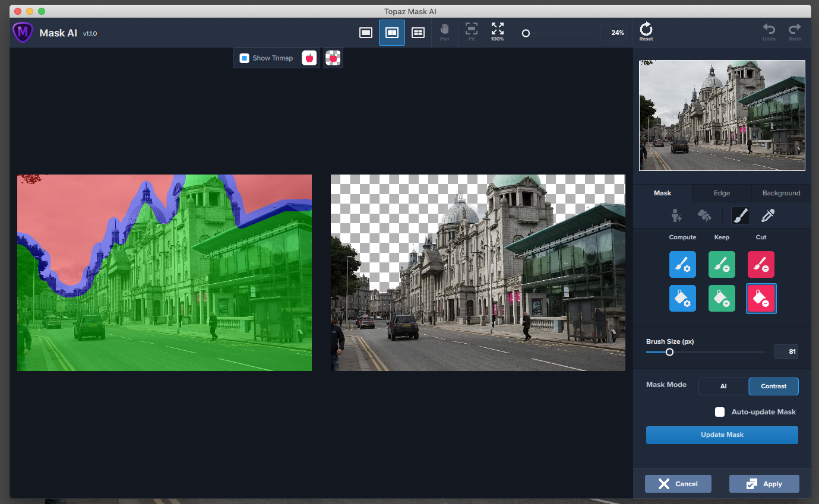Click the Topaz Mask AI logo
Screen dimensions: 819x504
tap(23, 33)
